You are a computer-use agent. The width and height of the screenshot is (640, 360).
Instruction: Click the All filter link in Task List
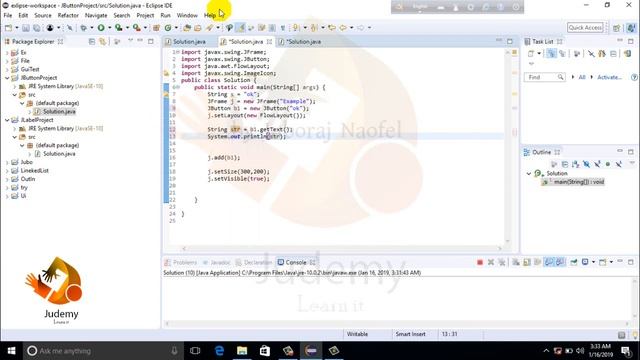coord(582,77)
